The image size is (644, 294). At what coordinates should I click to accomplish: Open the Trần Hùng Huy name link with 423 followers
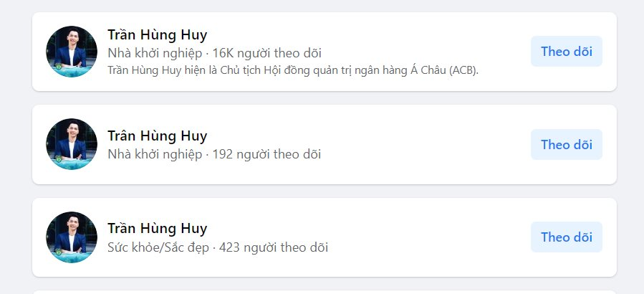[158, 228]
